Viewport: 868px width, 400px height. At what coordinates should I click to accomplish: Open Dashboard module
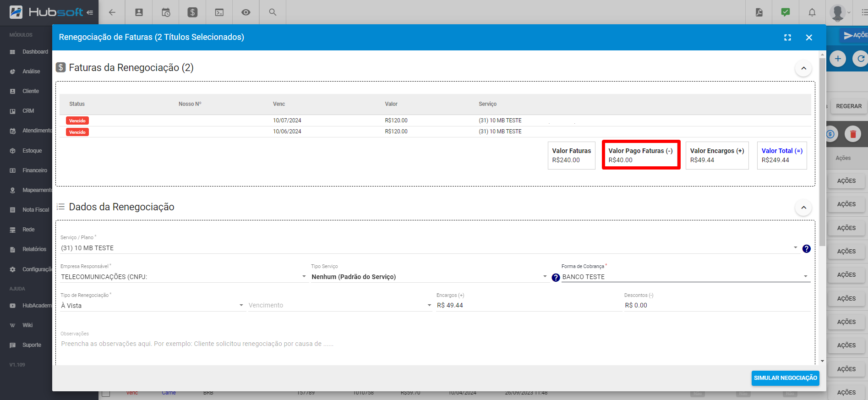tap(29, 52)
